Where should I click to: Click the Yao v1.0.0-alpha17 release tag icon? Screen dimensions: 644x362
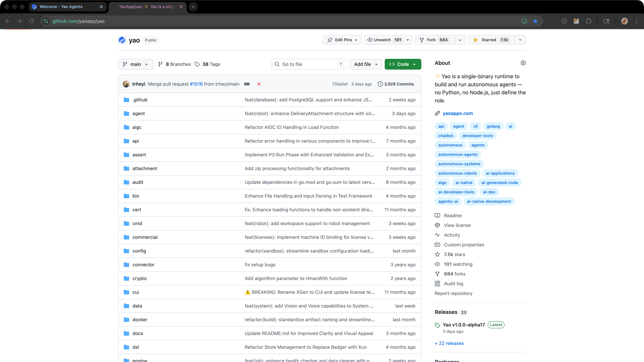(x=437, y=325)
